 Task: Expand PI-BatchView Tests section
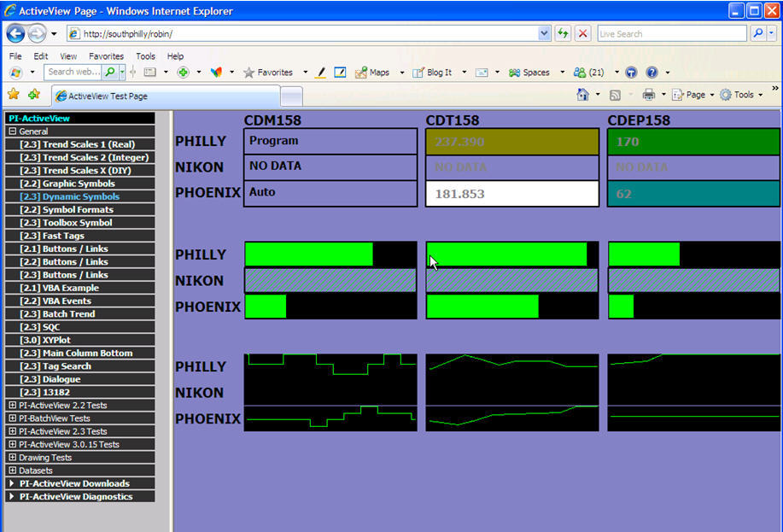pyautogui.click(x=13, y=418)
